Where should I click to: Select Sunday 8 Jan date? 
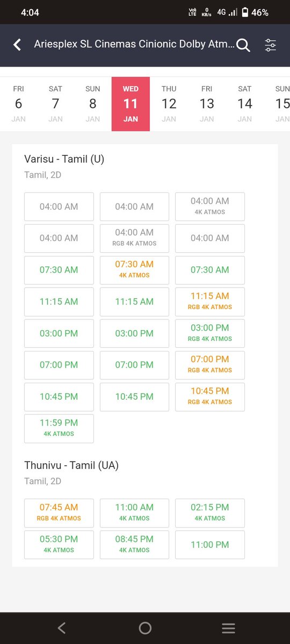pyautogui.click(x=93, y=104)
